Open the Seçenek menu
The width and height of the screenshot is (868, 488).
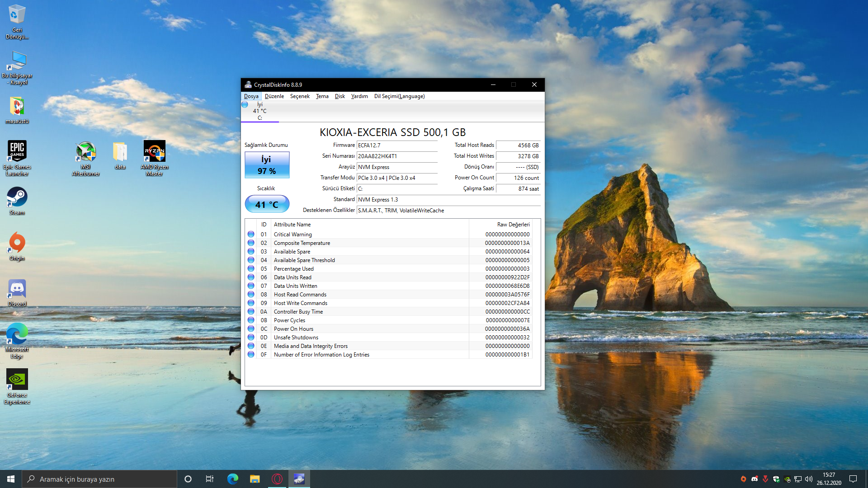(300, 96)
